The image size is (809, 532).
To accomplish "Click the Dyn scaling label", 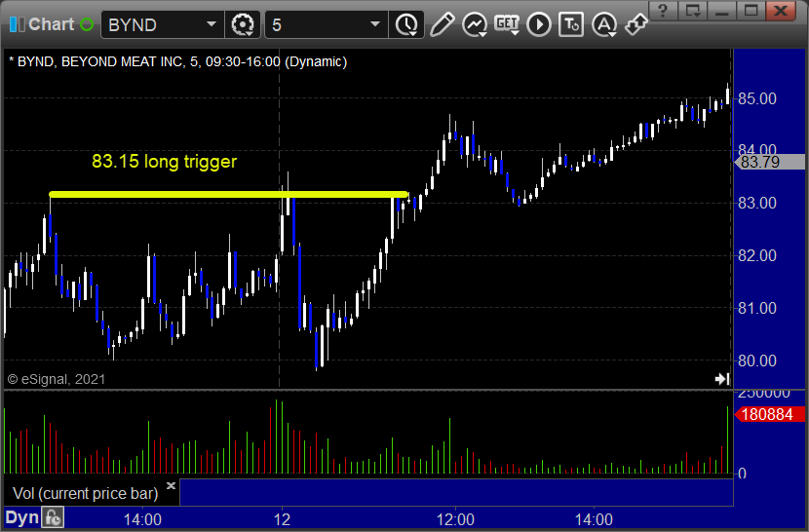I will point(21,518).
